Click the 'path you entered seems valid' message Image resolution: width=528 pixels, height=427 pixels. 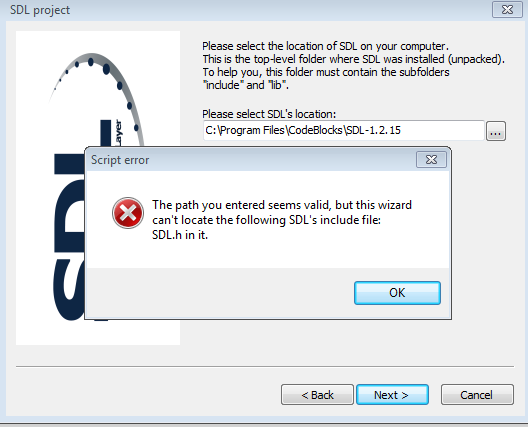[x=282, y=205]
